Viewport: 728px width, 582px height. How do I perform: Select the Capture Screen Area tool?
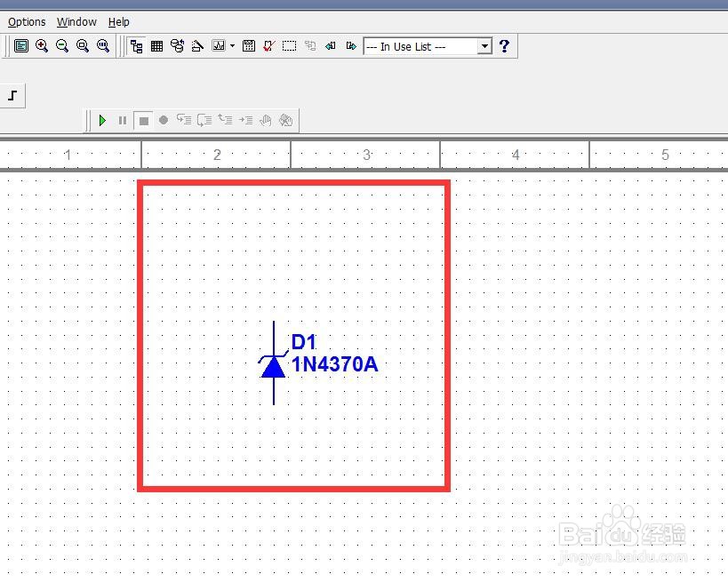[289, 46]
